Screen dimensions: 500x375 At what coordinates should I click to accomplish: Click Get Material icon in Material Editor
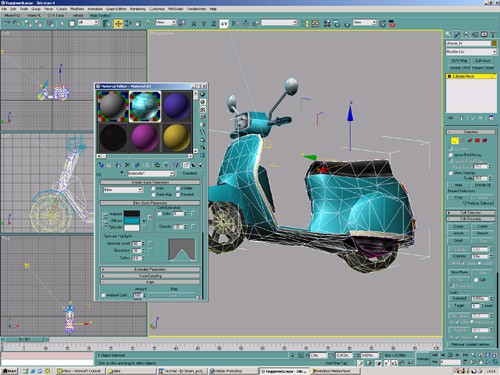(x=101, y=165)
